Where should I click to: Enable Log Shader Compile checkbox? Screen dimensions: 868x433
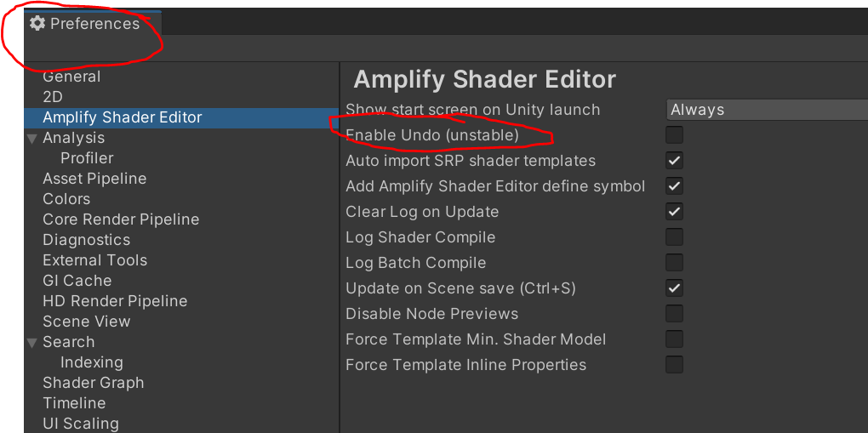(674, 237)
